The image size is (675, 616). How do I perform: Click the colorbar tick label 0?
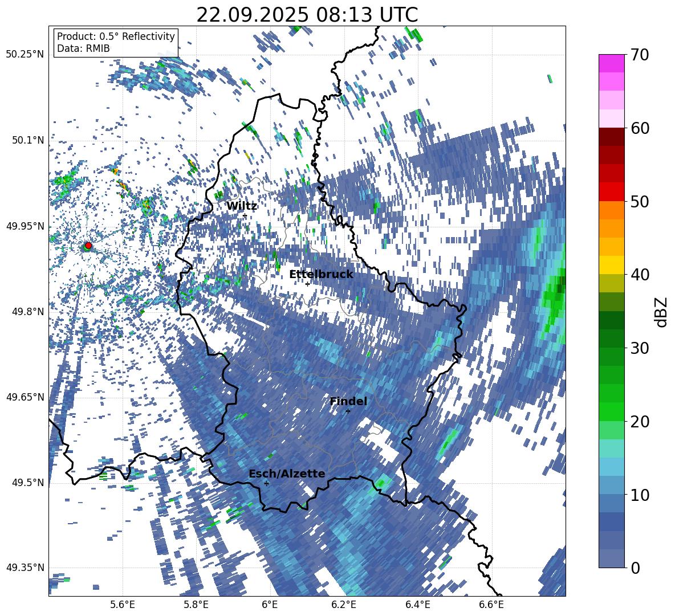(635, 568)
